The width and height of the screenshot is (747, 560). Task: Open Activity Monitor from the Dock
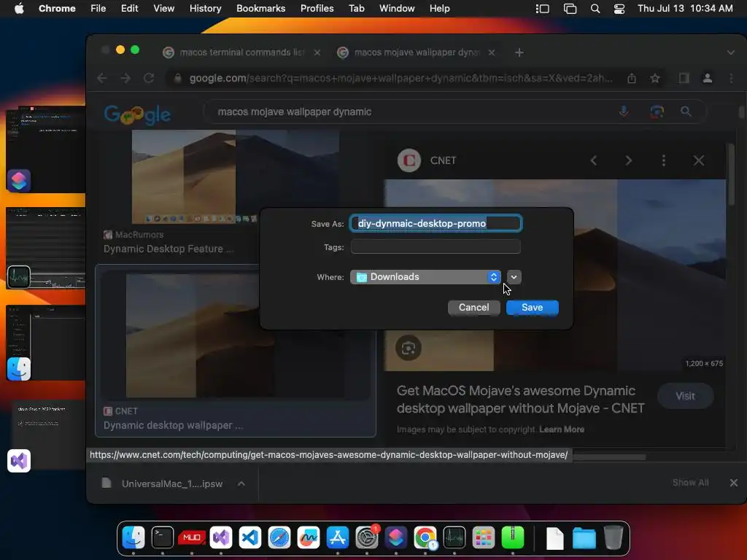[x=454, y=537]
